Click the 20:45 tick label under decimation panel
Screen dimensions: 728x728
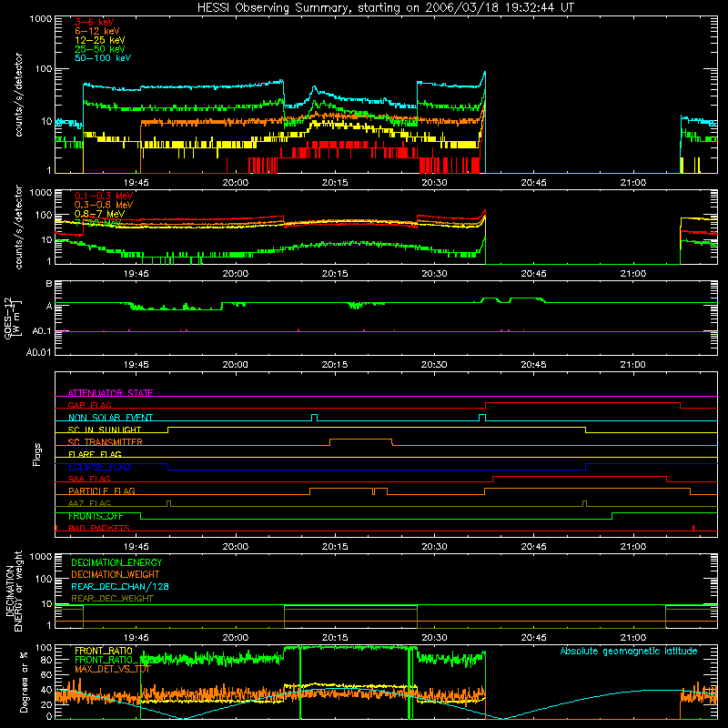533,638
